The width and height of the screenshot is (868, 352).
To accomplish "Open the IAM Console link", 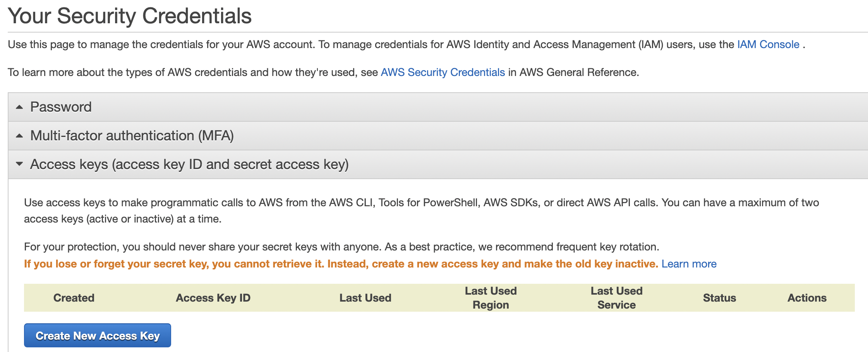I will 768,45.
